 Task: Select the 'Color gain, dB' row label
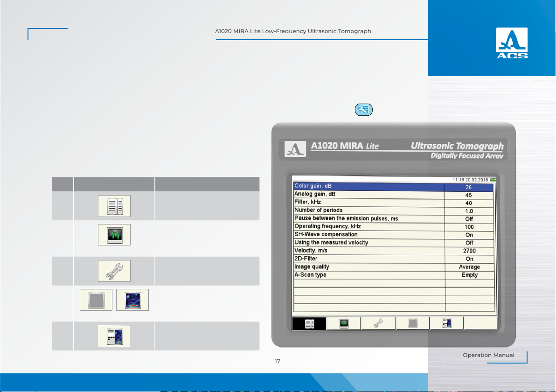tap(313, 186)
